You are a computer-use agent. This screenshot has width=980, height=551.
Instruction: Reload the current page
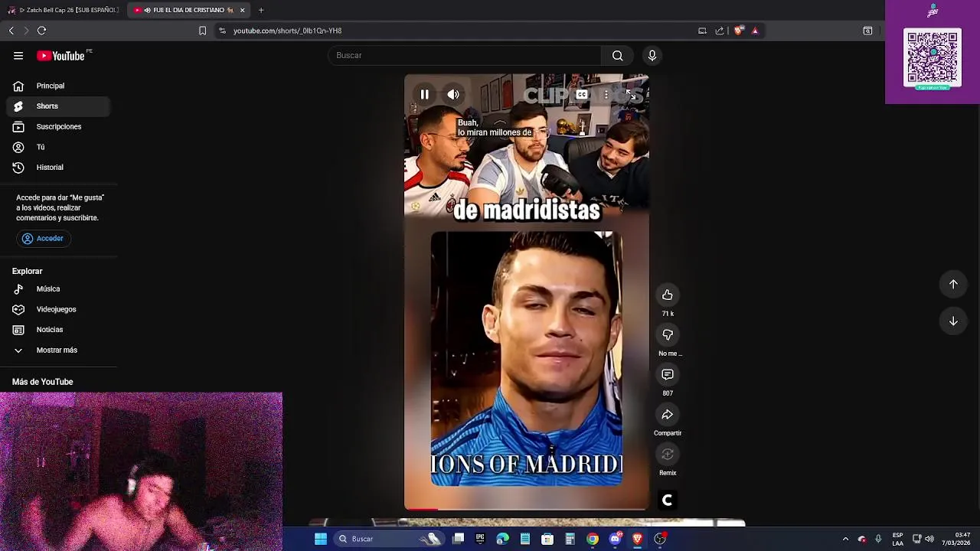[x=42, y=31]
